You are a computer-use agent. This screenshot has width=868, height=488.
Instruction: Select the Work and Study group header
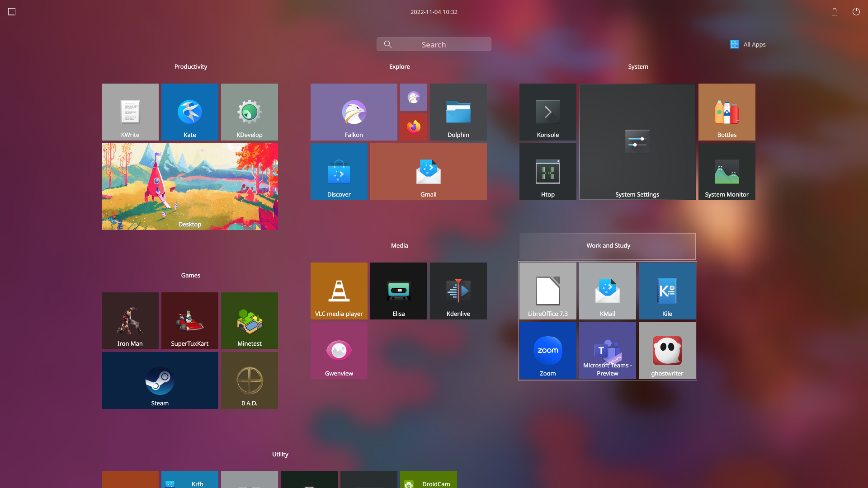pos(608,246)
